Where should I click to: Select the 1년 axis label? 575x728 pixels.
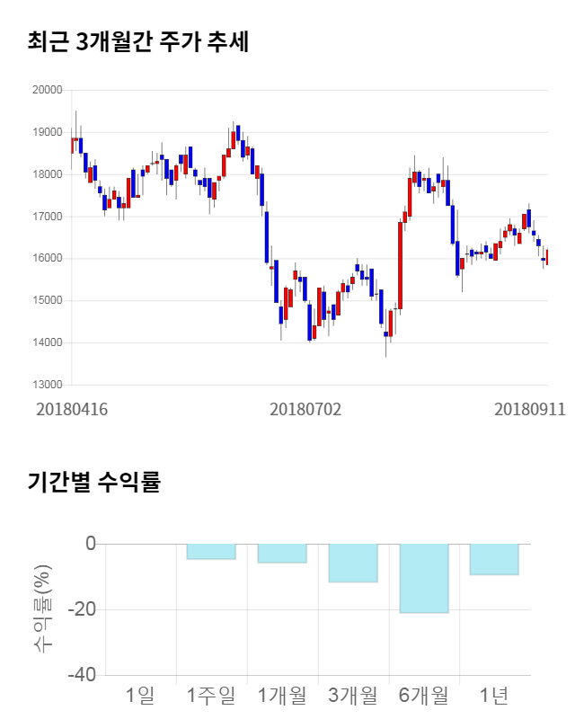pyautogui.click(x=495, y=695)
